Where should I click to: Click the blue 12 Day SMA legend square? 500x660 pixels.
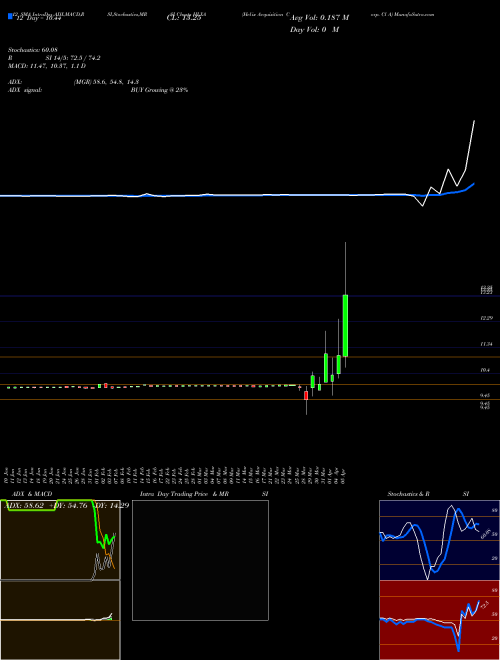click(x=11, y=16)
